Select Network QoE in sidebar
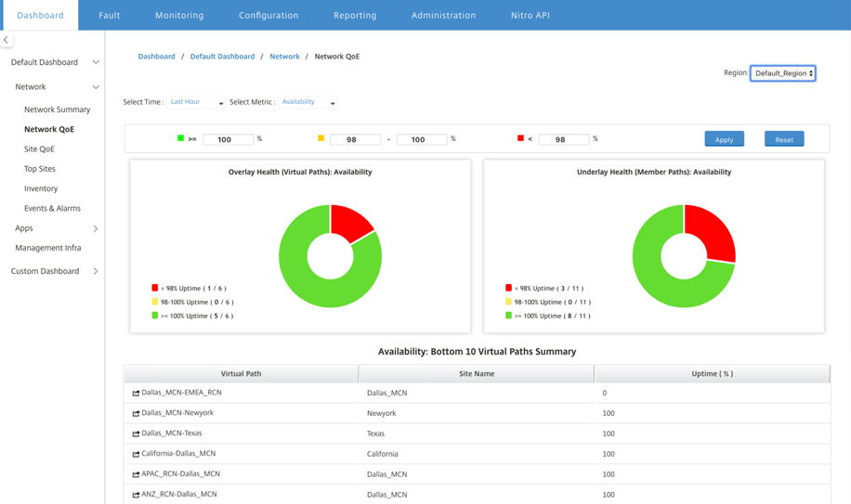Viewport: 851px width, 504px height. point(49,129)
